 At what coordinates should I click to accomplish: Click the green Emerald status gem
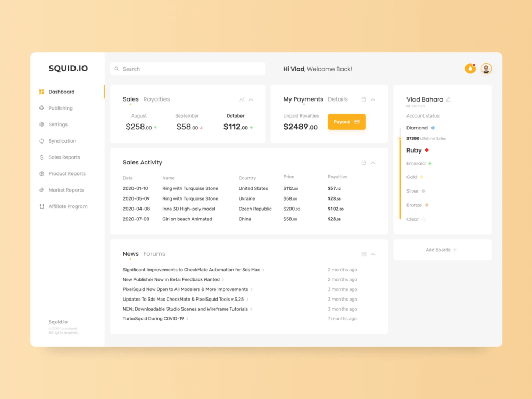[430, 163]
